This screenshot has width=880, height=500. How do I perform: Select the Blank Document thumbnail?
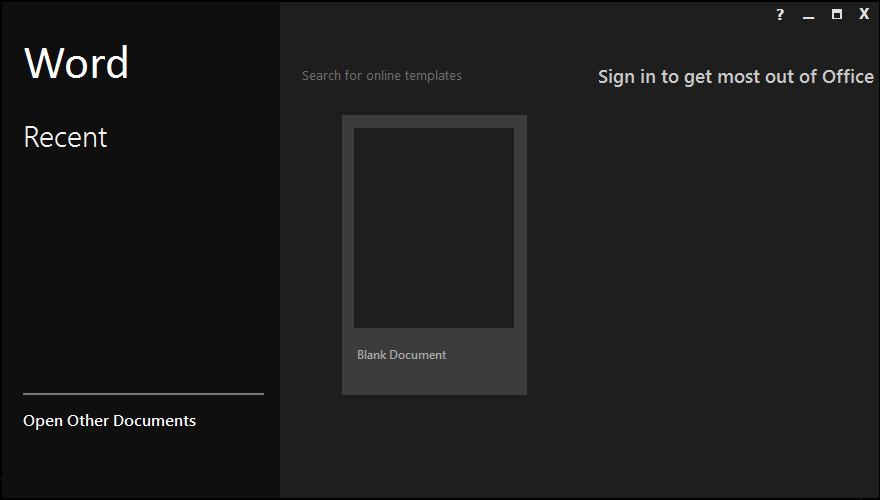(434, 228)
